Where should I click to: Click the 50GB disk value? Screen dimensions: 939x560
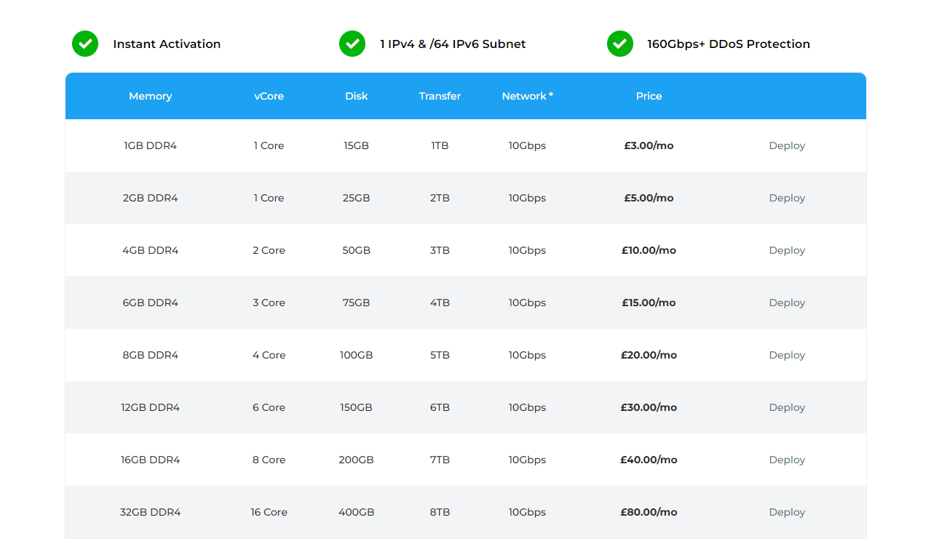click(x=357, y=250)
